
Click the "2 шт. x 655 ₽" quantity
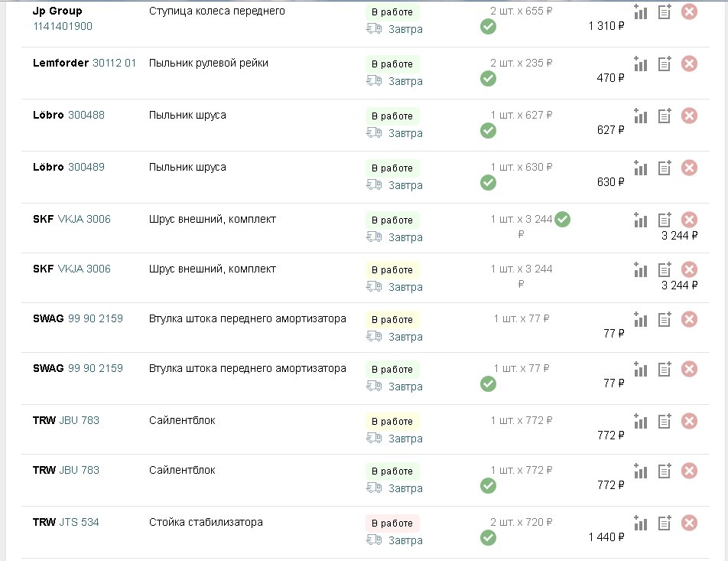point(522,11)
